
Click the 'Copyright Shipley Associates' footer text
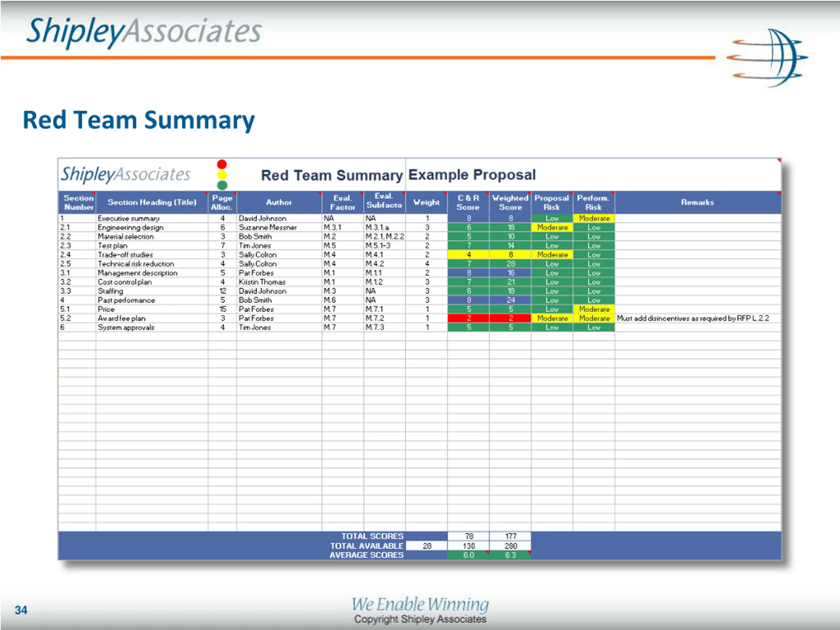pyautogui.click(x=420, y=619)
